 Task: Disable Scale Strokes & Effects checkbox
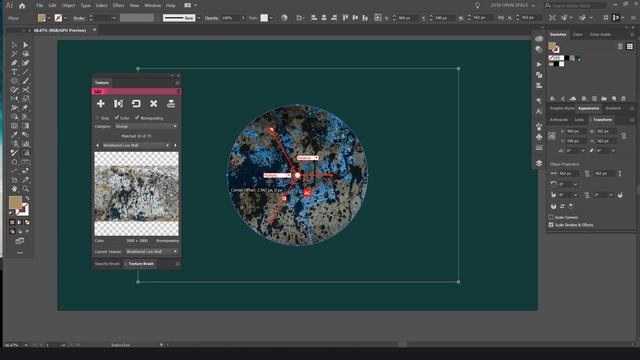(x=551, y=225)
